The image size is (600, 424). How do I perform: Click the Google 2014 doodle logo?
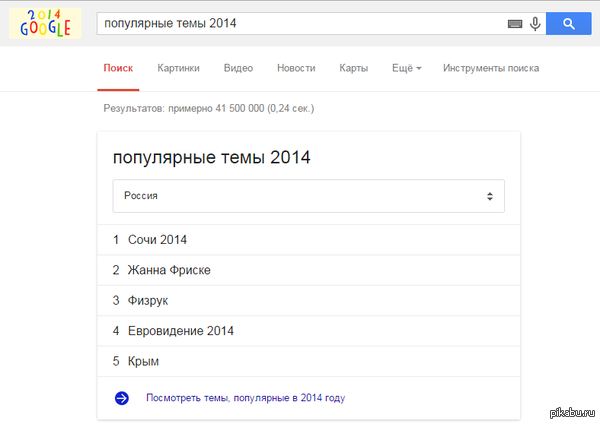pyautogui.click(x=45, y=23)
